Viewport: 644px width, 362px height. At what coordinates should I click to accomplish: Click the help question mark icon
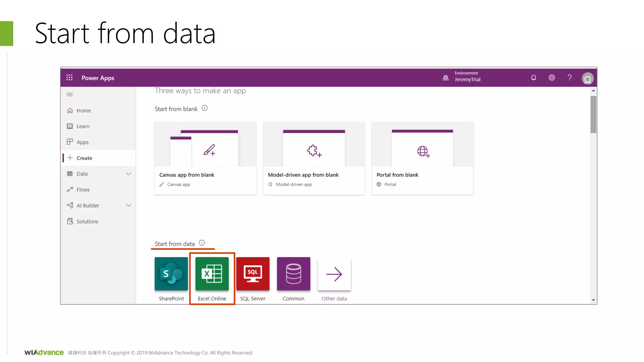click(569, 78)
